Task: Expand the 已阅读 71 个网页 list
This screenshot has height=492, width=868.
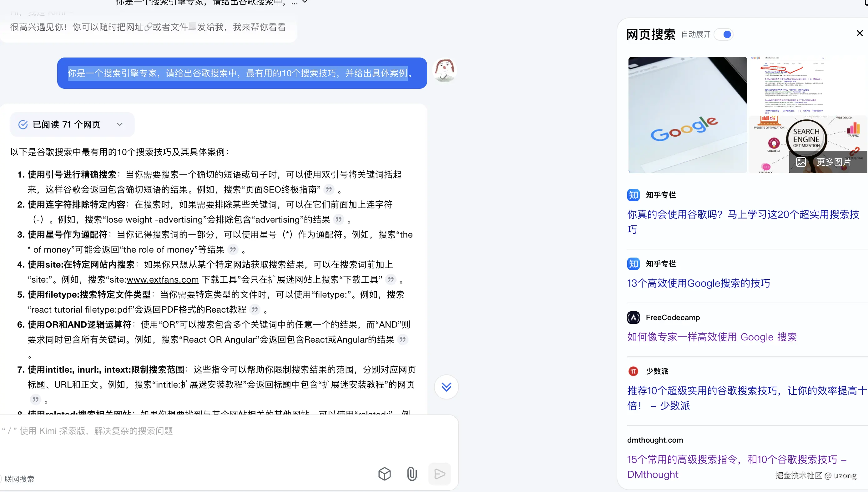Action: [x=120, y=125]
